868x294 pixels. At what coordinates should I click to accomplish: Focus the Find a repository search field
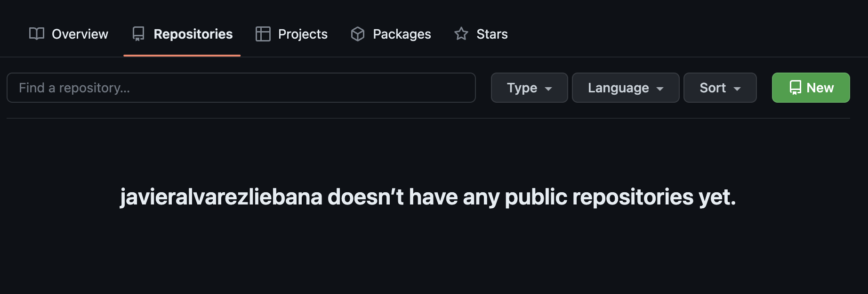point(241,88)
